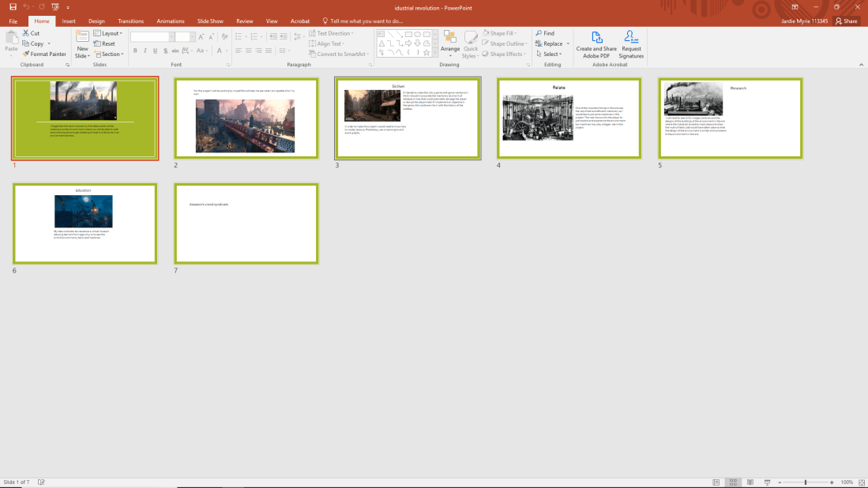Click Find in the Editing group
868x488 pixels.
click(x=545, y=33)
